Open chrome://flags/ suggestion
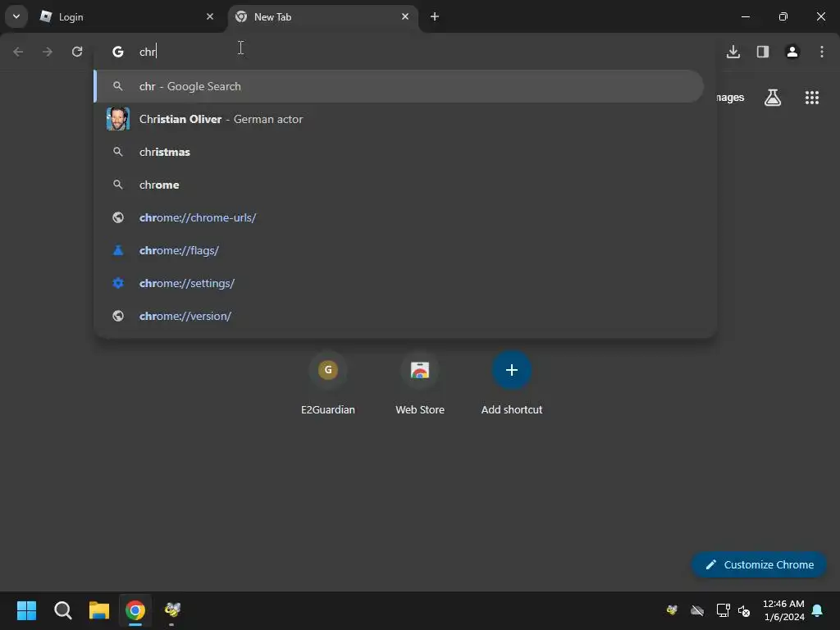 tap(399, 250)
